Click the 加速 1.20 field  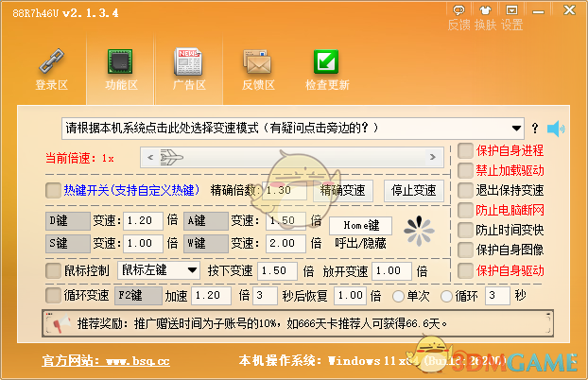pyautogui.click(x=211, y=296)
